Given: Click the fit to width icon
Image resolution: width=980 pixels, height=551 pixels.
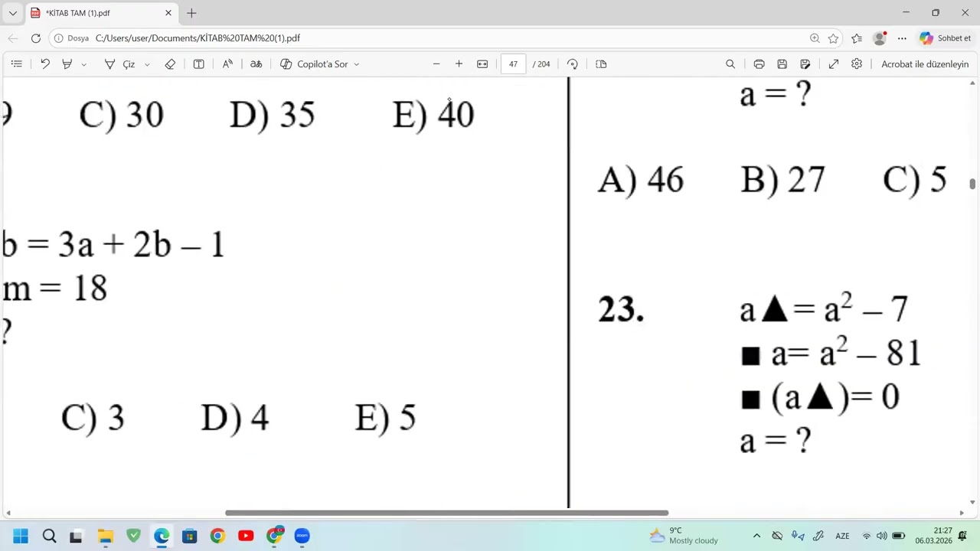Looking at the screenshot, I should click(482, 64).
